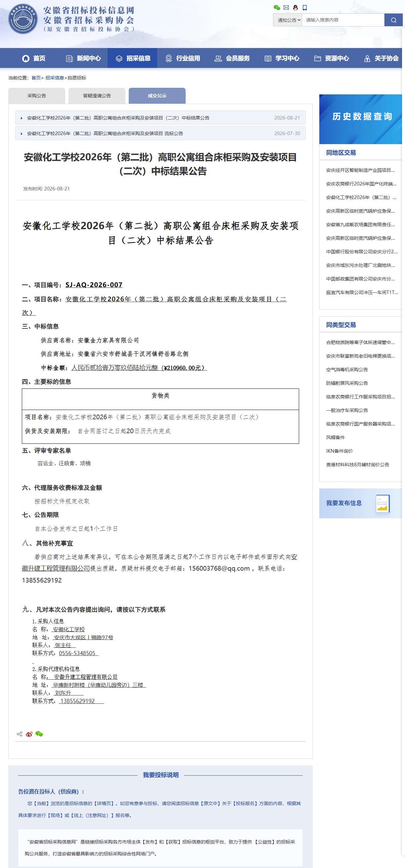Click project number SJ-AQ-2026-007
The height and width of the screenshot is (868, 405).
click(94, 285)
